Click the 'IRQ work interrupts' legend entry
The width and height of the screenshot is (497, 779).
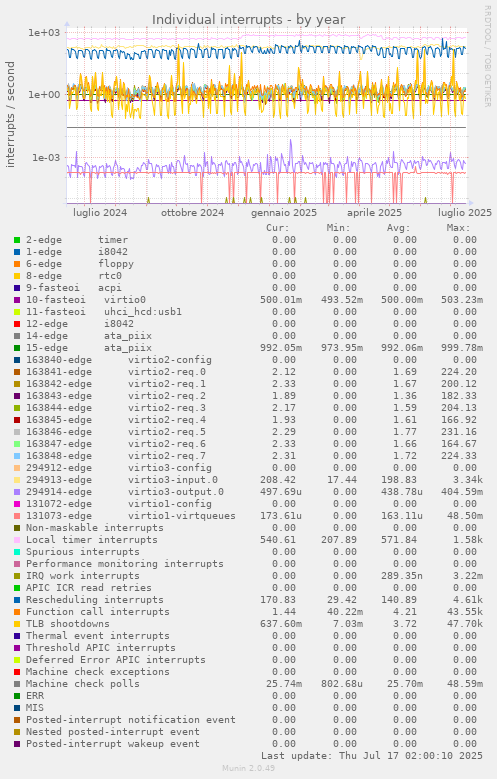(83, 576)
